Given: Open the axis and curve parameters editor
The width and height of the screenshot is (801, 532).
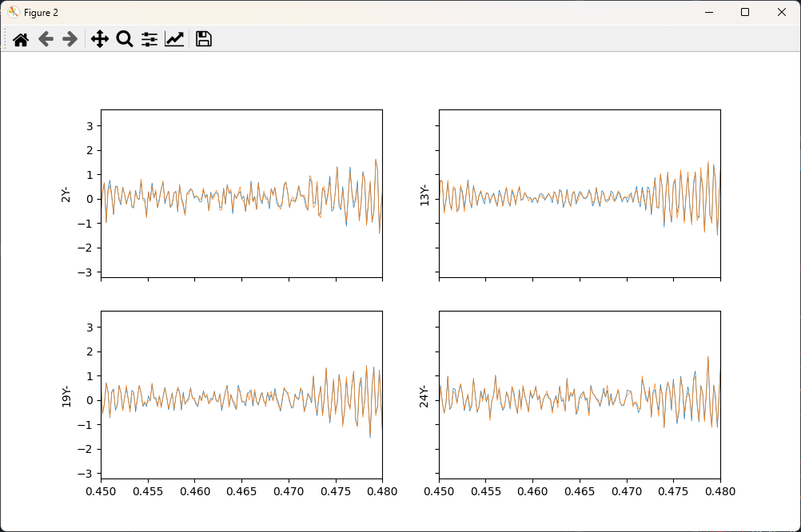Looking at the screenshot, I should coord(174,38).
